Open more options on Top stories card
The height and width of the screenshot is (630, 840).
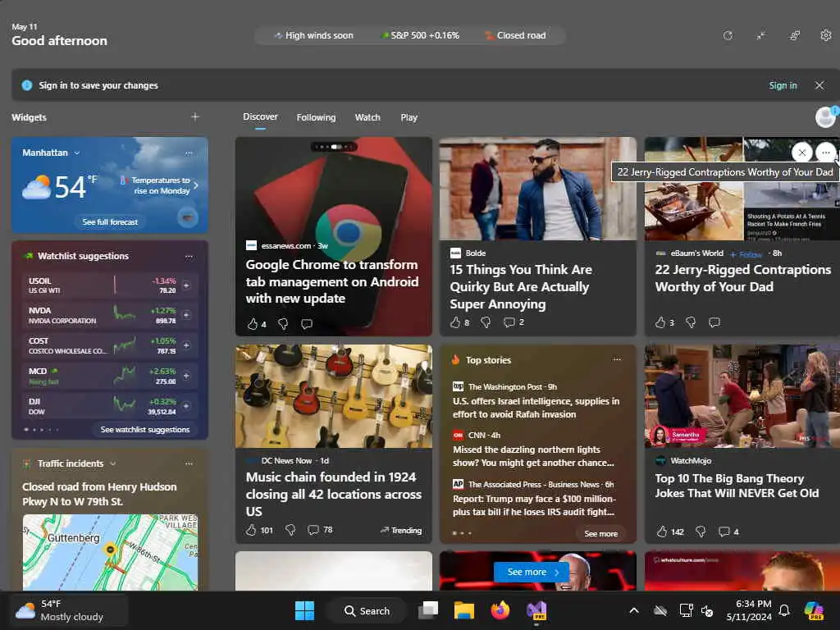coord(617,359)
